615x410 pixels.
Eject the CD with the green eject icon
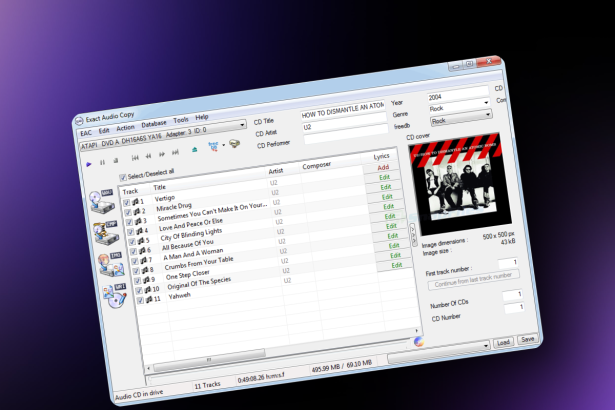(195, 149)
